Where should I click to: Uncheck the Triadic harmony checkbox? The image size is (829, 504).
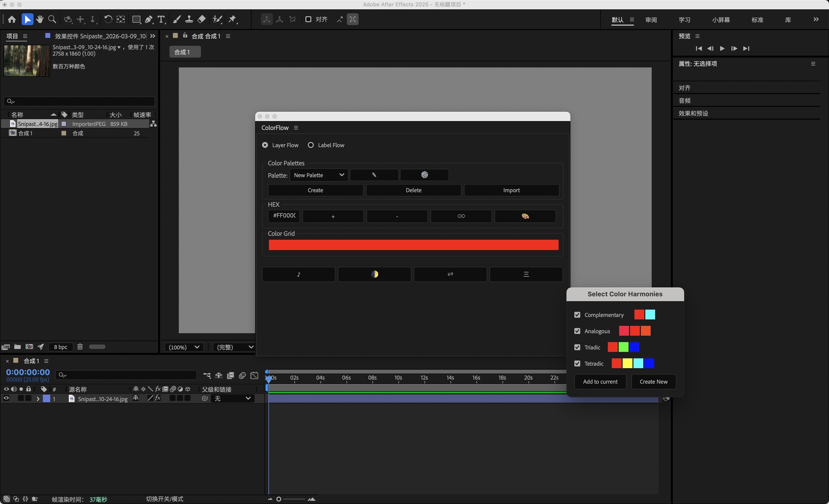tap(577, 347)
